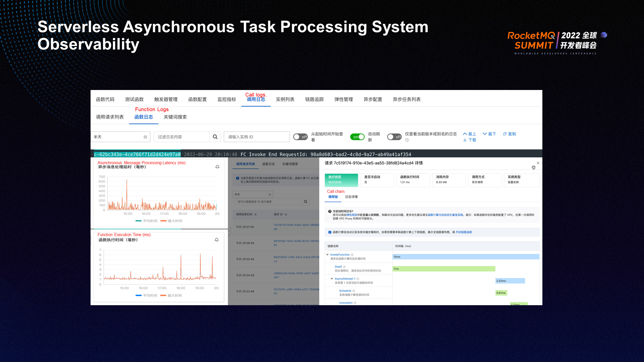Image resolution: width=644 pixels, height=362 pixels.
Task: Open the top 半天 time range picker
Action: pyautogui.click(x=120, y=137)
